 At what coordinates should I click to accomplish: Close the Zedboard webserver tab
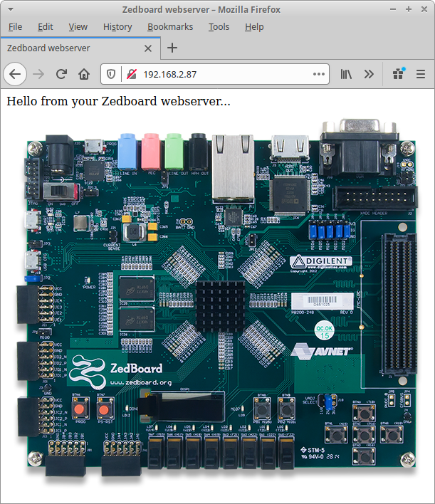[148, 48]
